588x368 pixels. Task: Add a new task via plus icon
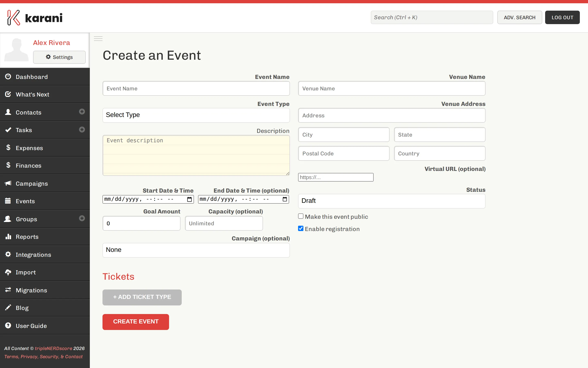point(82,129)
